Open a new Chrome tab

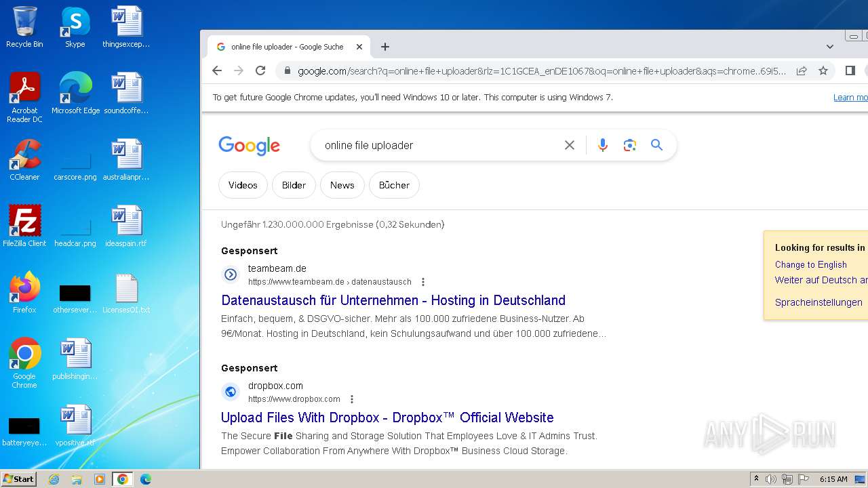pyautogui.click(x=385, y=47)
